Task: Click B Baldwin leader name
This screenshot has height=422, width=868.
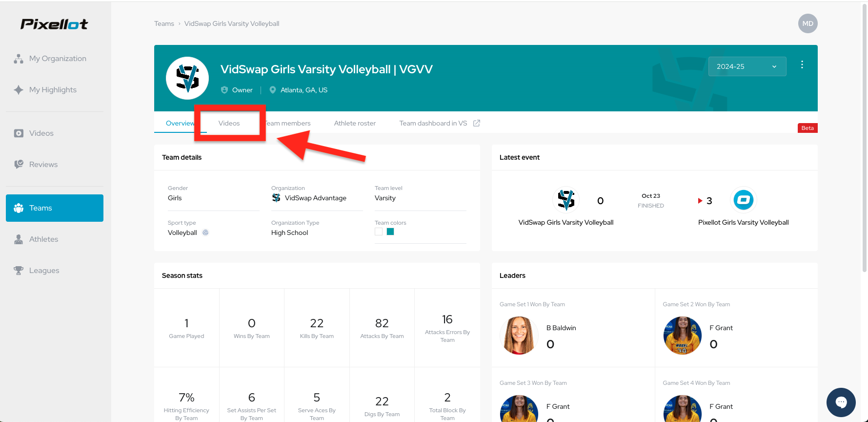Action: click(x=561, y=328)
